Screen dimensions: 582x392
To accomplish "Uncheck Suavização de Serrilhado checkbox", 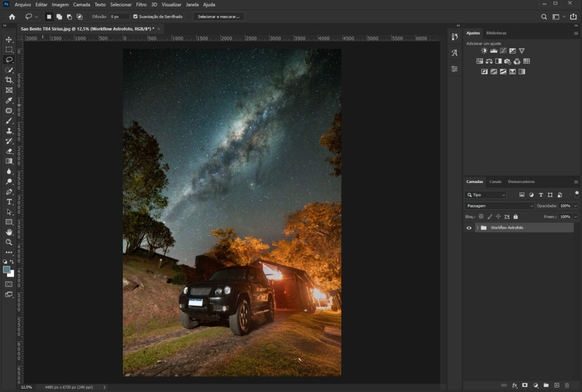I will tap(135, 16).
